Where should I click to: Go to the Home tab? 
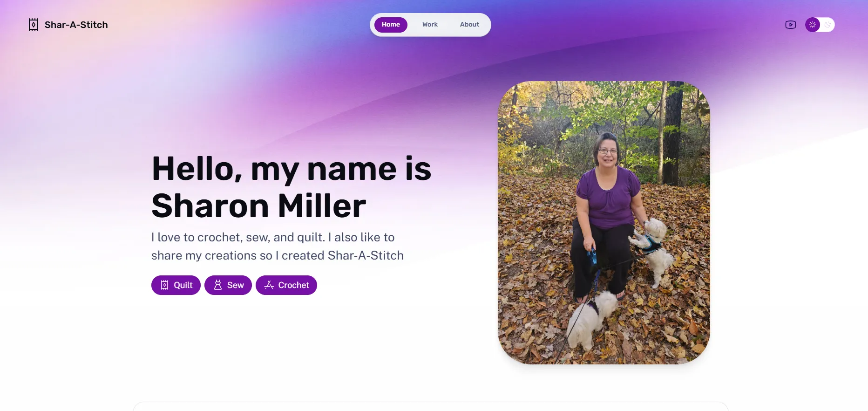click(391, 25)
